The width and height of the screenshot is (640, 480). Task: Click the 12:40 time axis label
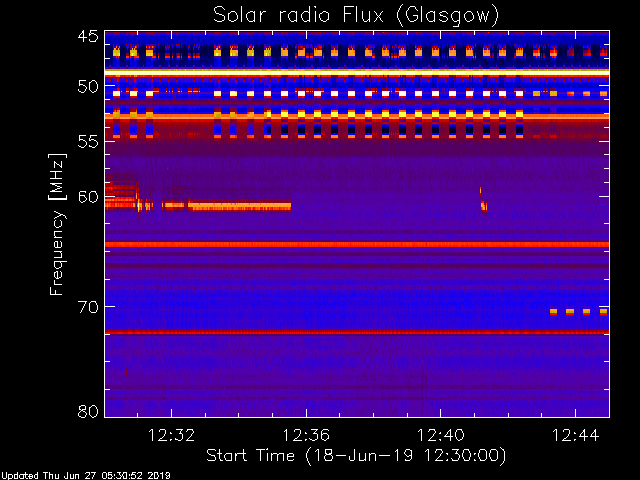coord(440,435)
